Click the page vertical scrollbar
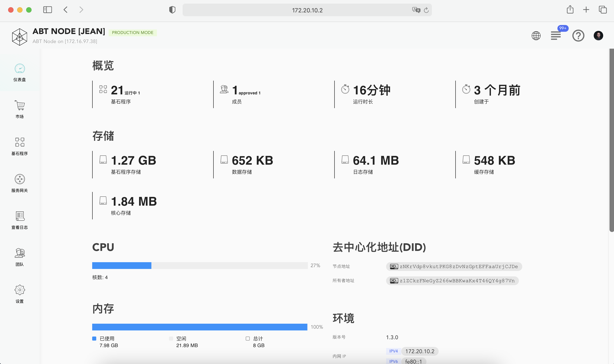This screenshot has height=364, width=614. coord(611,140)
